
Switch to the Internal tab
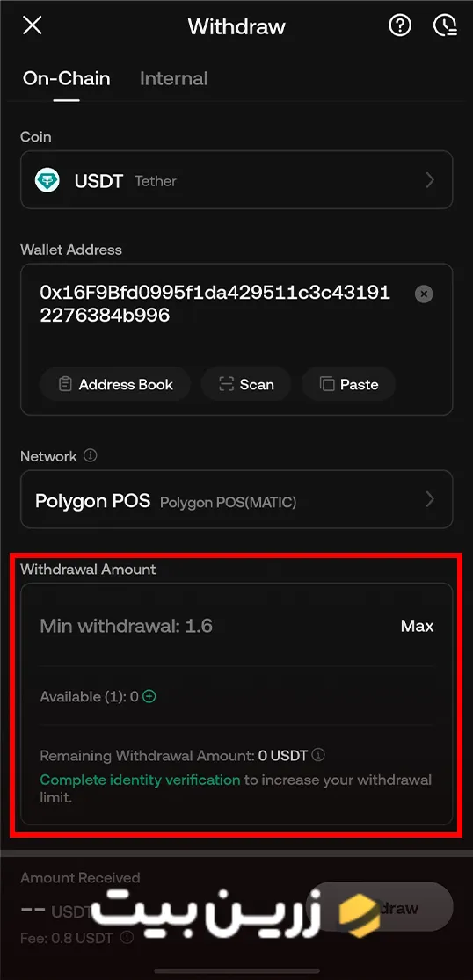[x=174, y=79]
